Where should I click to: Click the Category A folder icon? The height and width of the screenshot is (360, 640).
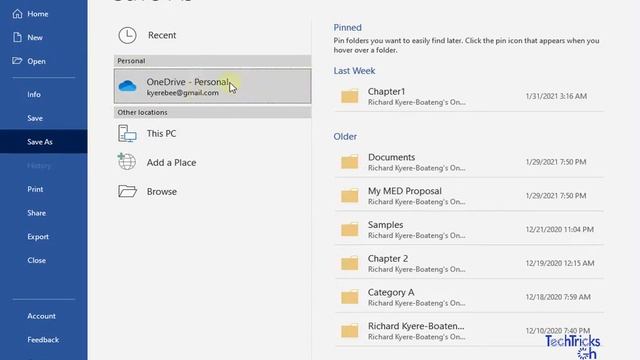350,297
